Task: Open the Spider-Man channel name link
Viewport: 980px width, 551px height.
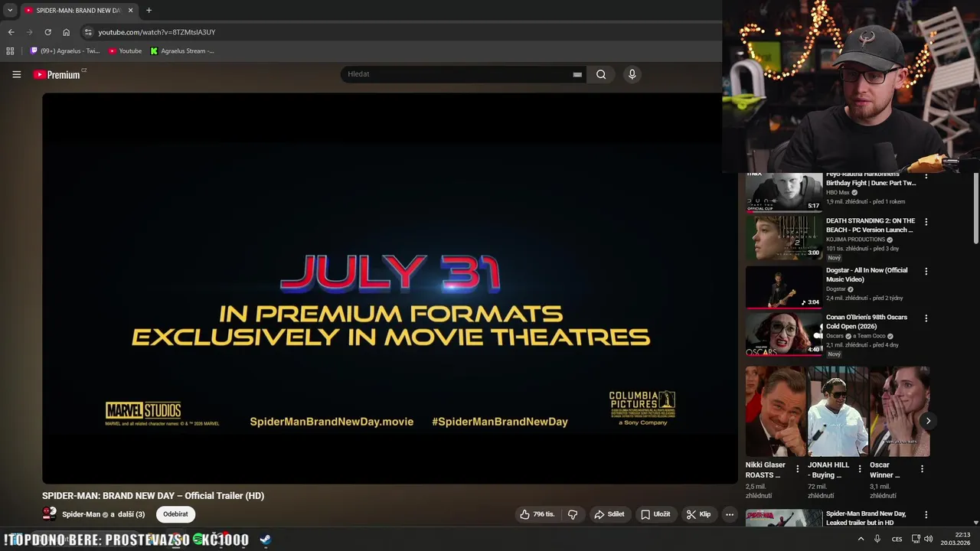Action: [81, 514]
